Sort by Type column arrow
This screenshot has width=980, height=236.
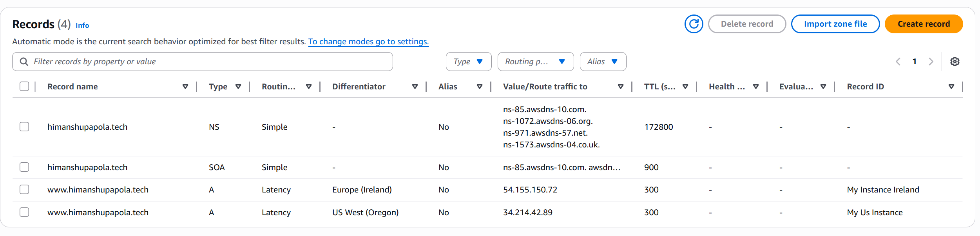click(238, 87)
